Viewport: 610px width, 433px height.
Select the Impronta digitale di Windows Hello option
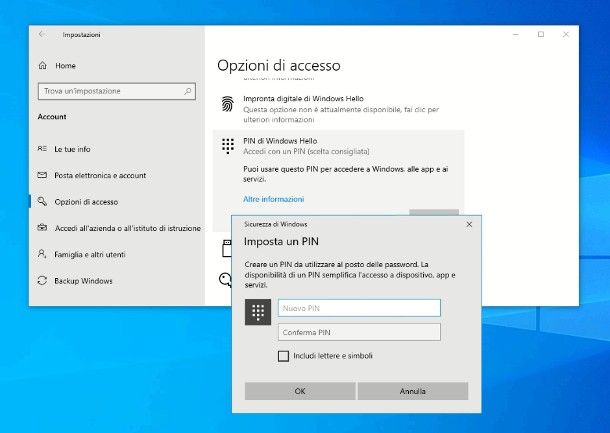pos(303,99)
